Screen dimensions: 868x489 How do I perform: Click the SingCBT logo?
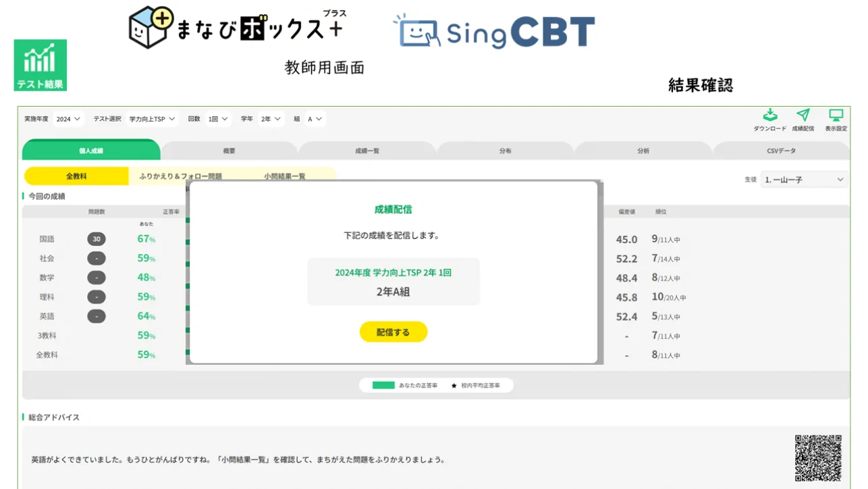tap(494, 32)
